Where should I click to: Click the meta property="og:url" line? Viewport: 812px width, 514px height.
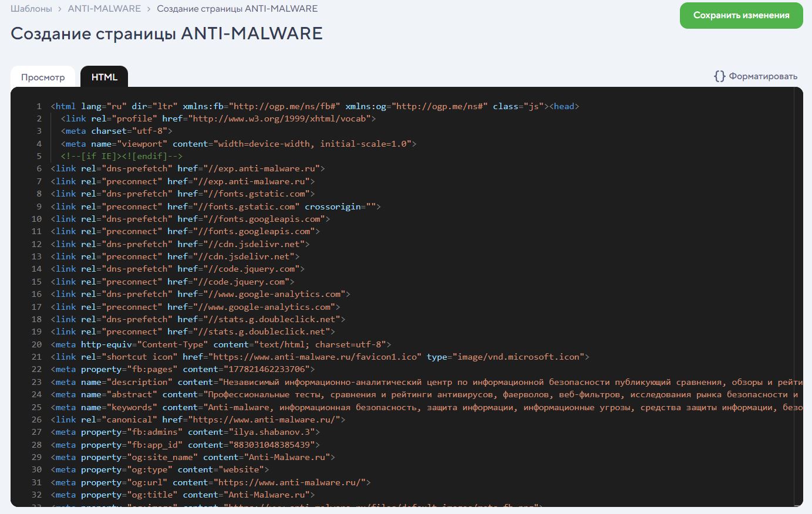click(211, 482)
